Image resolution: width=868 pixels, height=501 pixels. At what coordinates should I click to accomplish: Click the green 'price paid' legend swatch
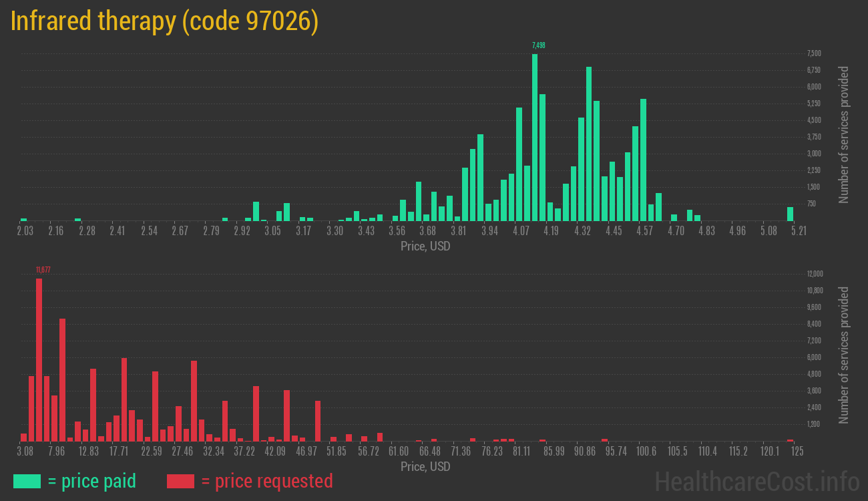(27, 481)
